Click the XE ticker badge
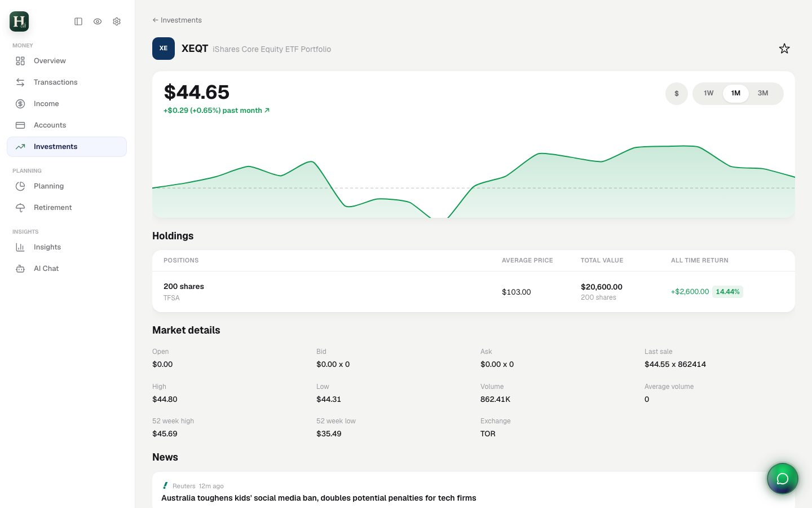Image resolution: width=812 pixels, height=508 pixels. (x=164, y=49)
